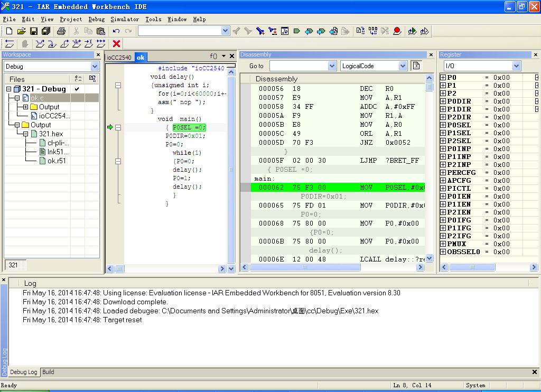Screen dimensions: 541x392
Task: Click the Stop Debugging red X icon
Action: 117,44
